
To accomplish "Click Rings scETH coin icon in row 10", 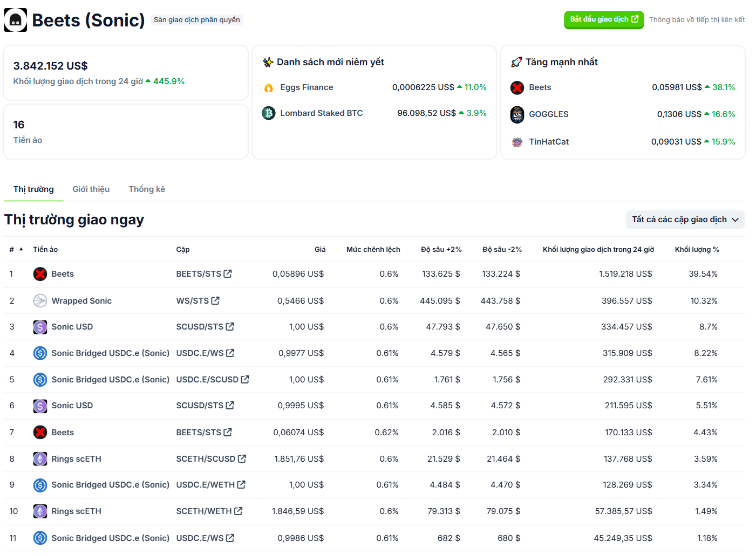I will 40,511.
